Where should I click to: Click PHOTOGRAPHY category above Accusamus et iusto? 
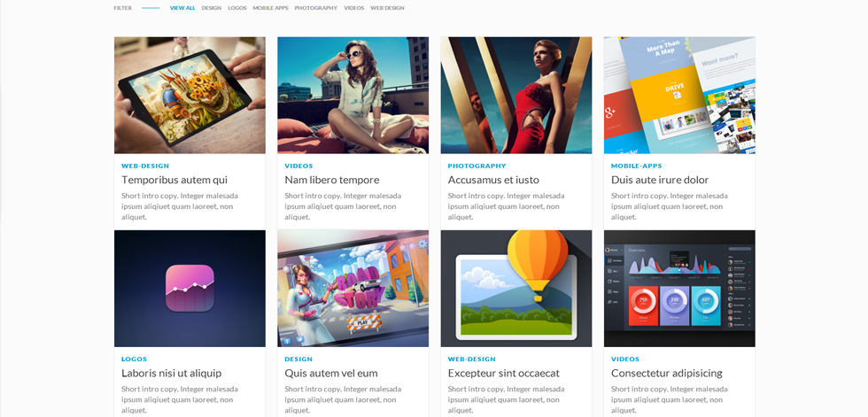pos(477,166)
